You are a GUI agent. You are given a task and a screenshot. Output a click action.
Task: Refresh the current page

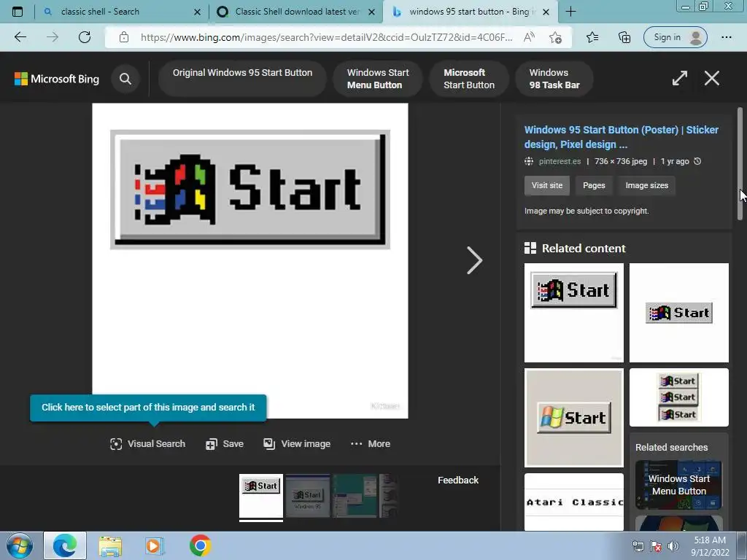click(x=85, y=37)
